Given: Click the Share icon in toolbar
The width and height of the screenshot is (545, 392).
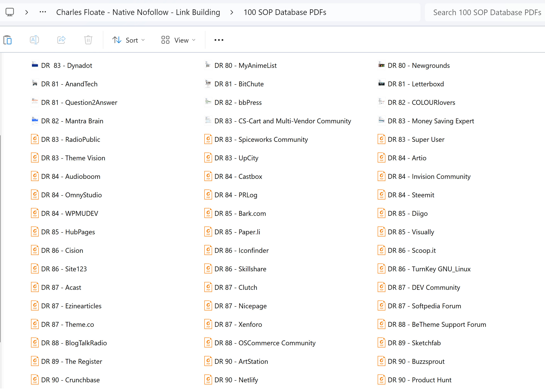Looking at the screenshot, I should click(62, 40).
